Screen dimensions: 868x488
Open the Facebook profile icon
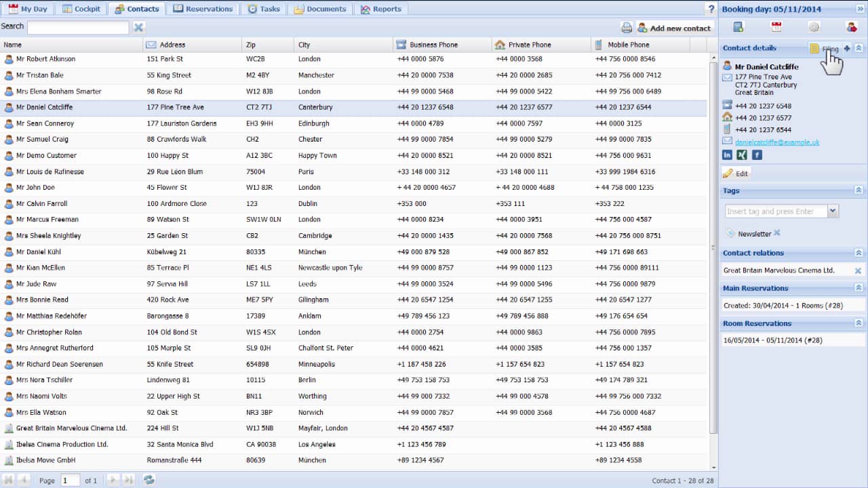[757, 155]
